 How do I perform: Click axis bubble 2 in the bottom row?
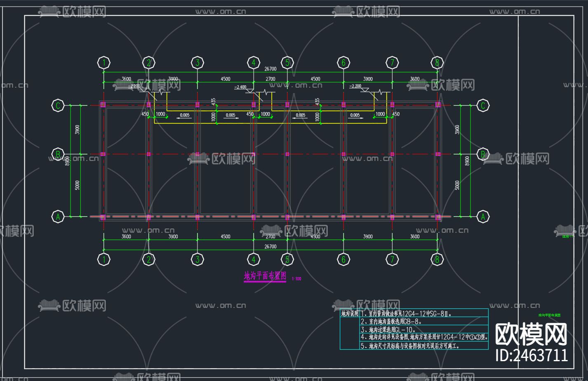(149, 259)
